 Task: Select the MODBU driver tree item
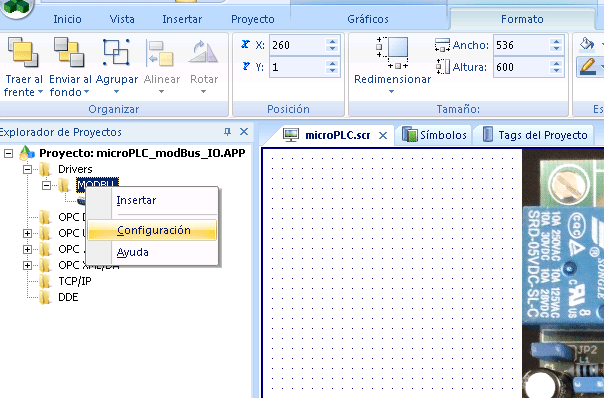point(97,184)
